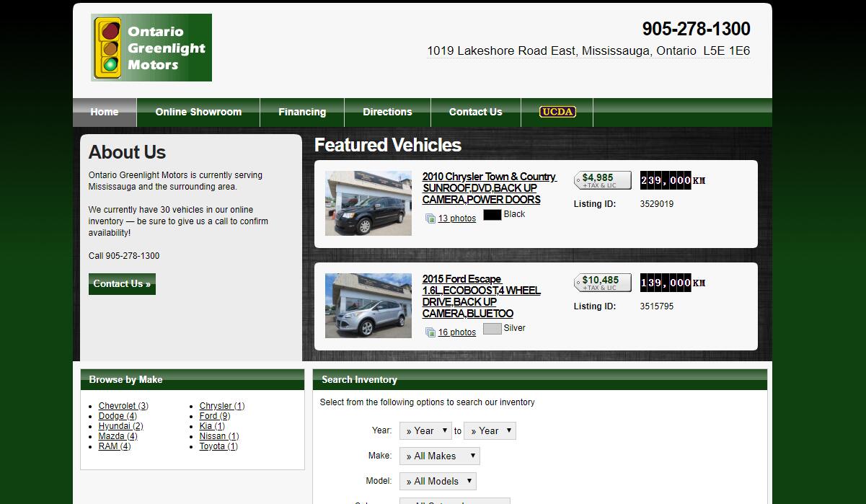
Task: Click the 905-278-1300 phone number in header
Action: [x=697, y=29]
